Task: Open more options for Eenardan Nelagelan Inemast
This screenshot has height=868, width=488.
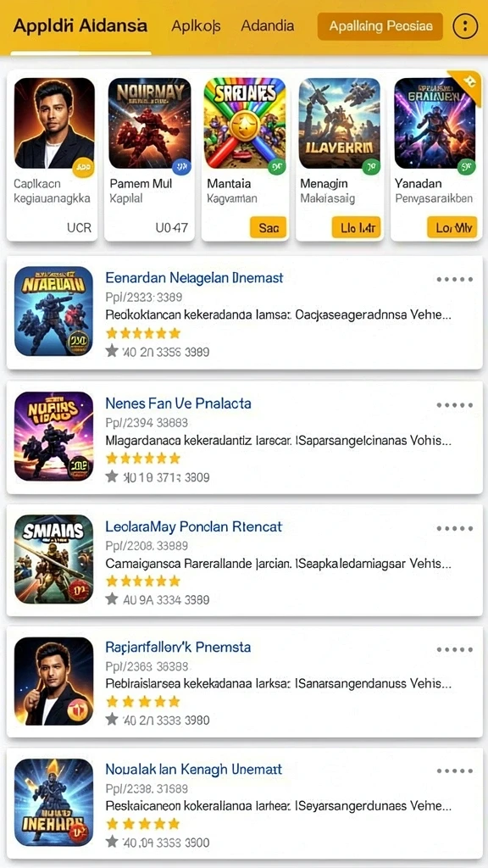Action: click(x=454, y=280)
